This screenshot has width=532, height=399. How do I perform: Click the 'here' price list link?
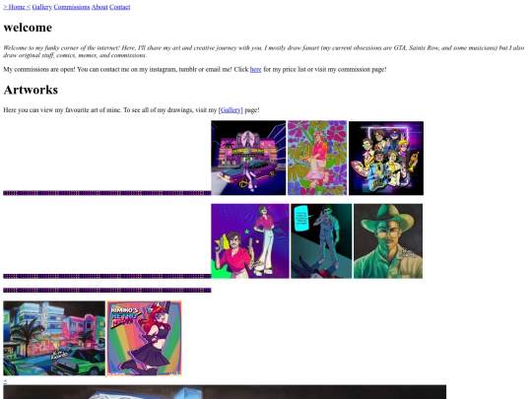point(255,69)
